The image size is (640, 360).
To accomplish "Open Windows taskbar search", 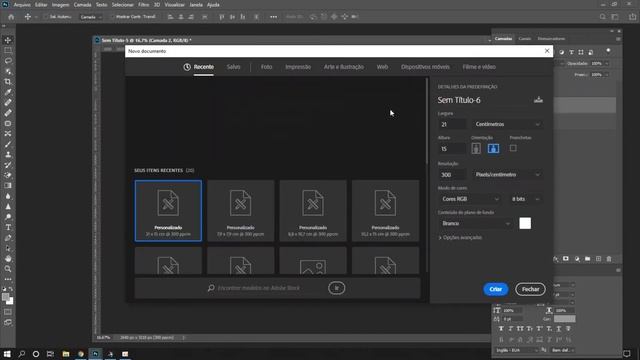I will (22, 354).
